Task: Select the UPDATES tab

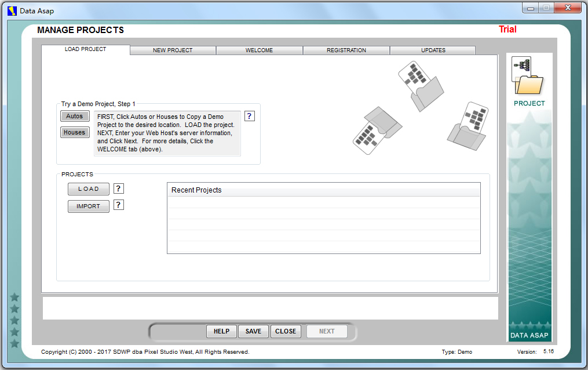Action: (433, 50)
